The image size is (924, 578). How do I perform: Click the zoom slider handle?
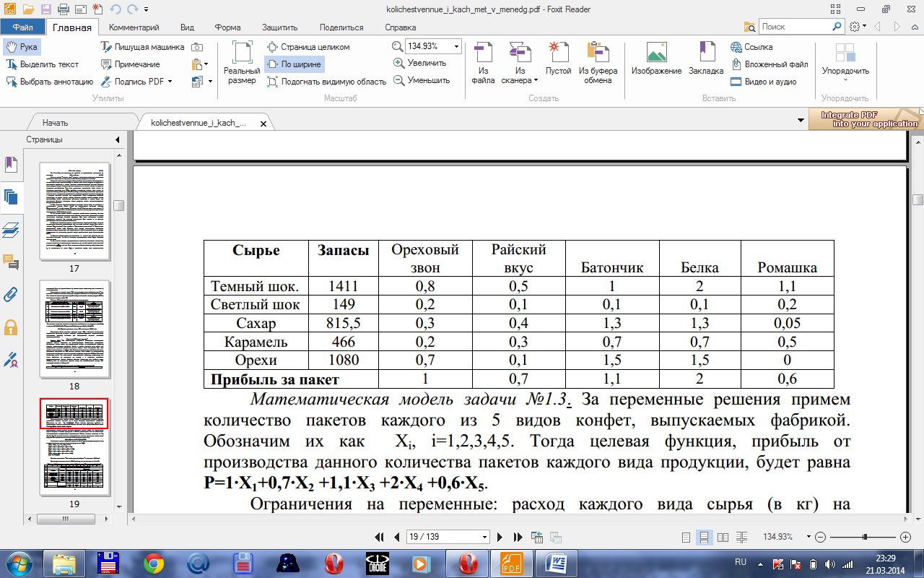865,538
